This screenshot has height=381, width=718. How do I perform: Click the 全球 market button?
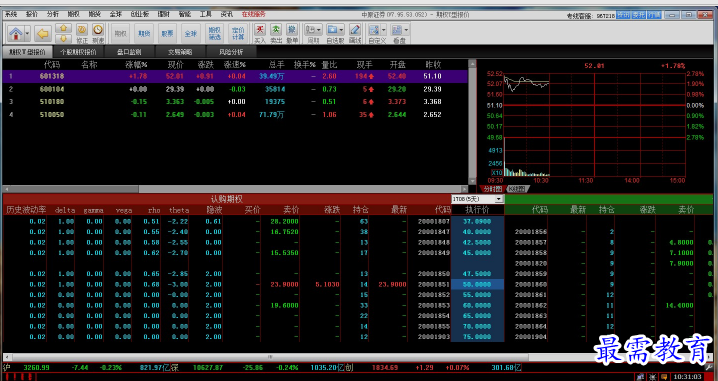point(190,33)
